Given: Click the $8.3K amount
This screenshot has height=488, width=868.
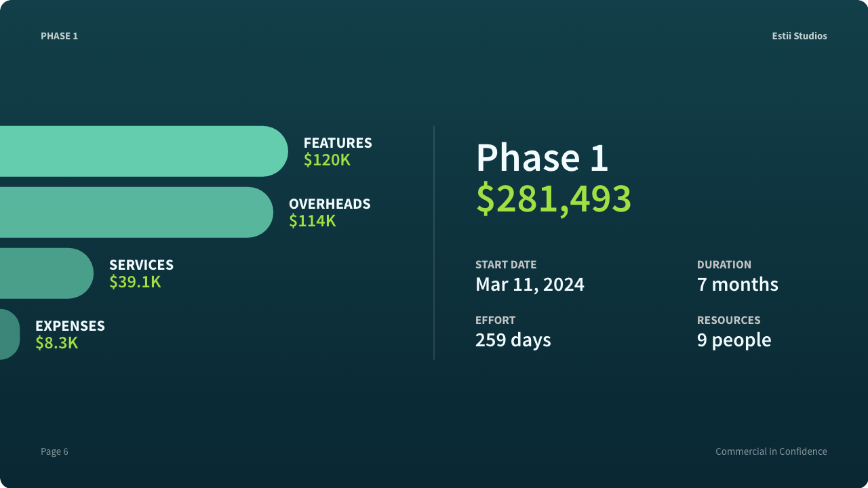Looking at the screenshot, I should tap(57, 343).
